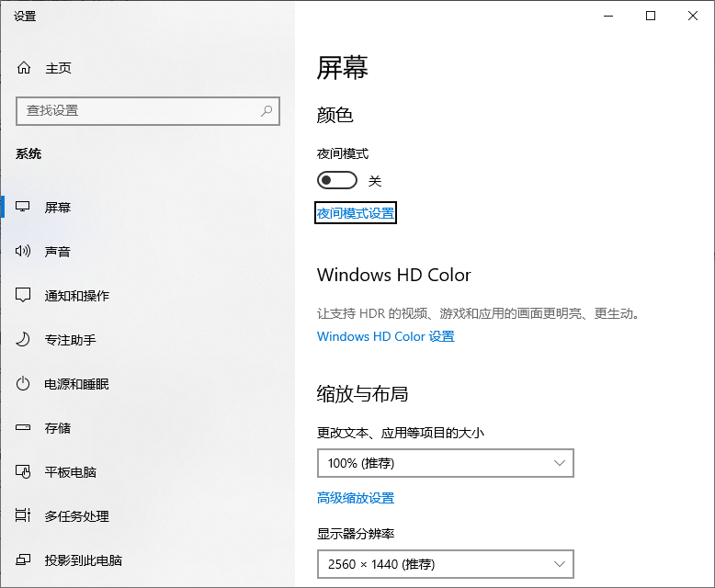Click the Sound speaker icon

coord(24,252)
